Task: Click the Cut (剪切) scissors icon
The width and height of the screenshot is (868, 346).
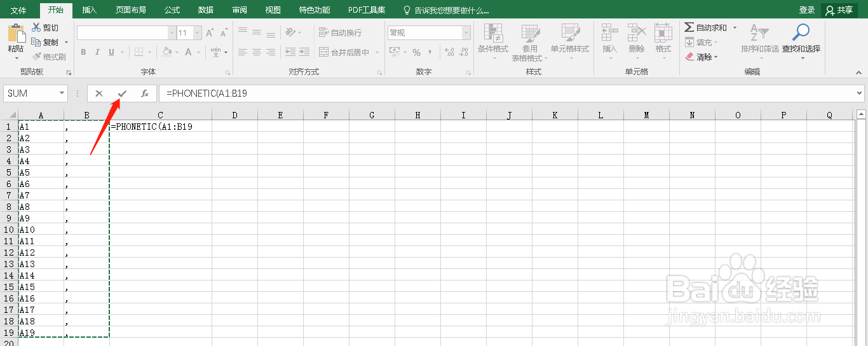Action: [36, 27]
